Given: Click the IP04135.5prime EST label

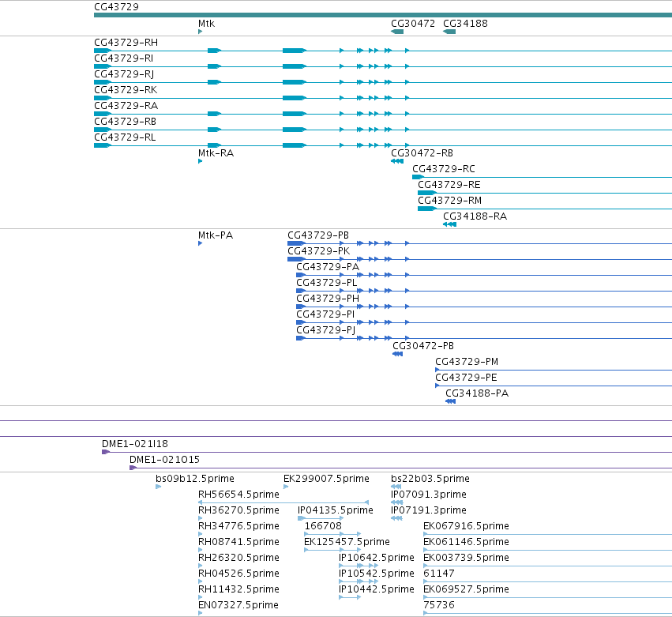Looking at the screenshot, I should click(335, 511).
